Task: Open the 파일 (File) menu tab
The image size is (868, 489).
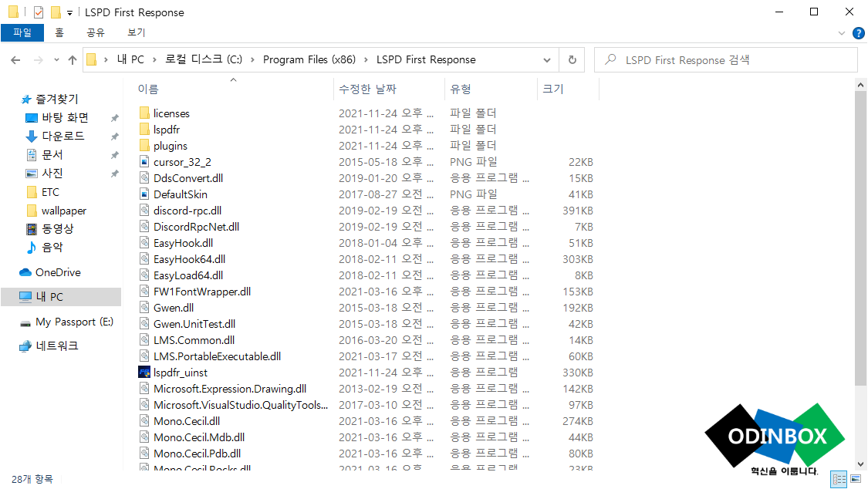Action: coord(22,32)
